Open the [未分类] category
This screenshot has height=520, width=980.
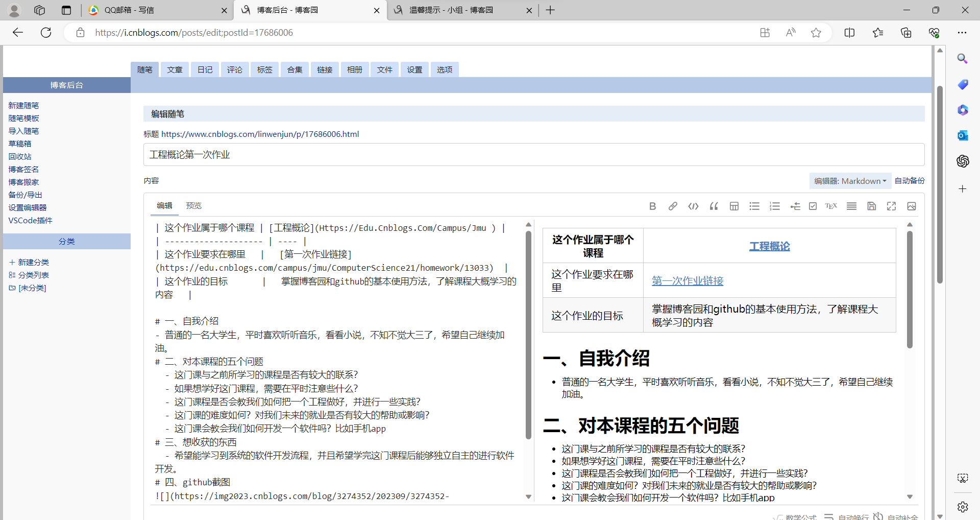click(x=28, y=288)
